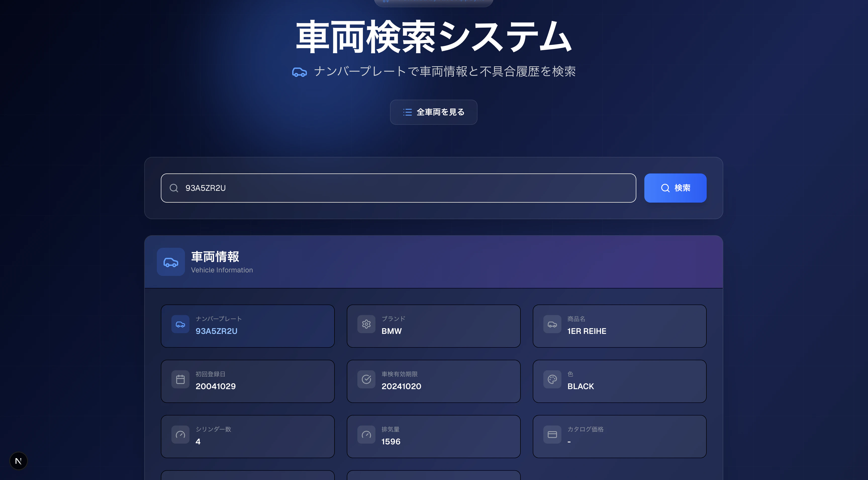Click the subtitle ナンバープレートで車両情報と不具合履歴を検索

(x=445, y=72)
